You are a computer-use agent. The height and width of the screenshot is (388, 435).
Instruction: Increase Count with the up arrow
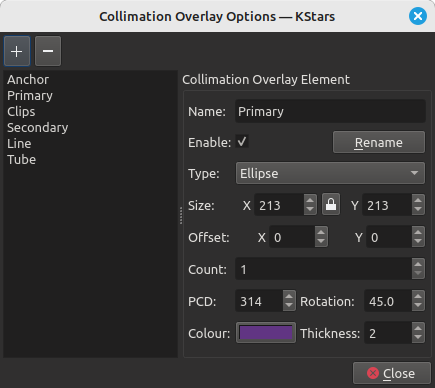point(418,264)
